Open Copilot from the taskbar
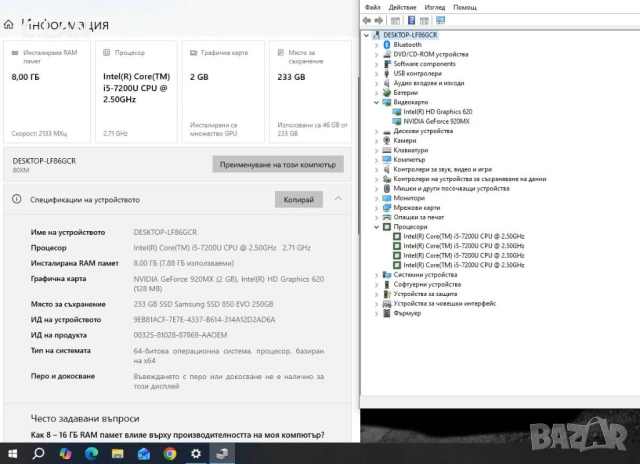This screenshot has width=640, height=464. (65, 453)
